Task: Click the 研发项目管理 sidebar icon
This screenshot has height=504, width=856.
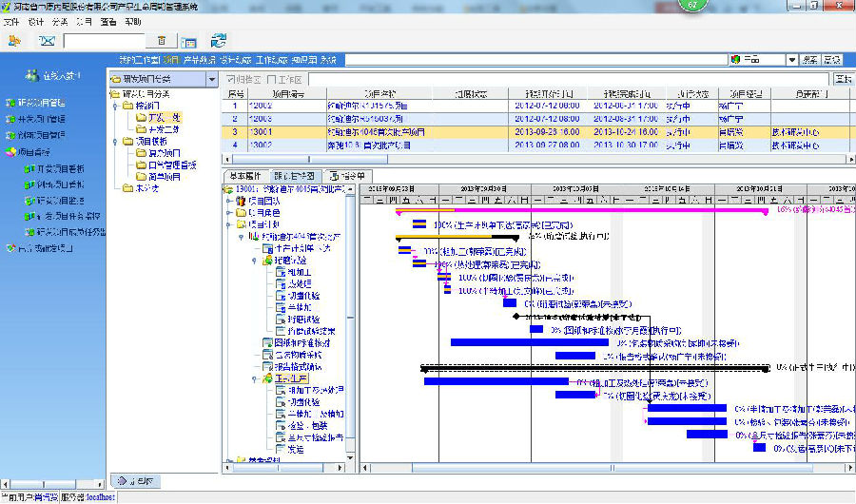Action: [10, 103]
